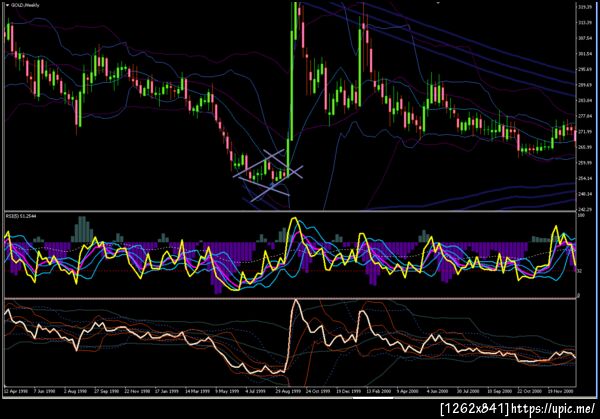The image size is (600, 419).
Task: Click date label 27 Sep 1998
Action: [x=106, y=391]
